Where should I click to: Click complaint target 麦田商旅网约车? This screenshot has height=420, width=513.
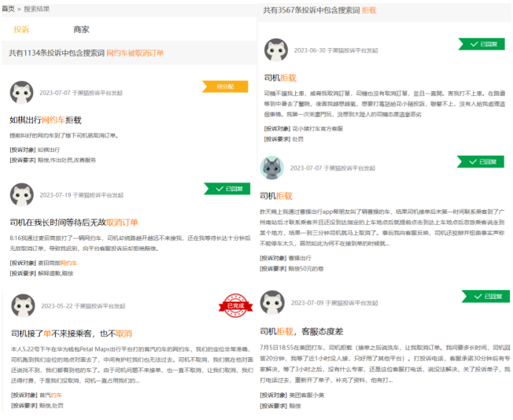coord(57,263)
